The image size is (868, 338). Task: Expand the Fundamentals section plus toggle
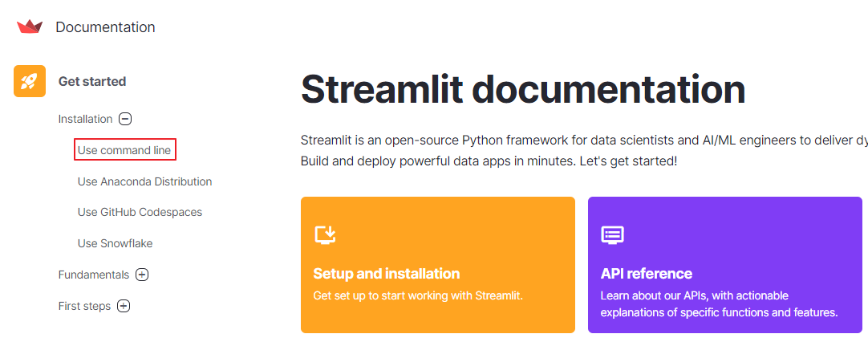[142, 275]
